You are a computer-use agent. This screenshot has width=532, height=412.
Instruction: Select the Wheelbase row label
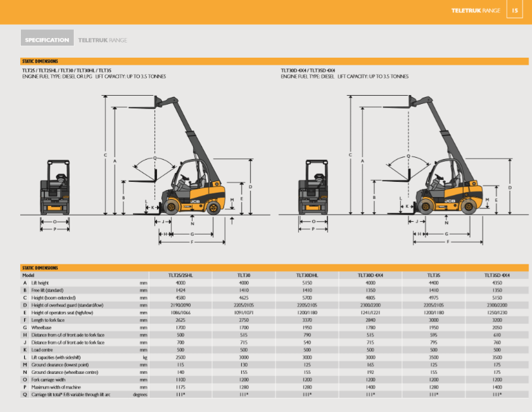(x=40, y=328)
